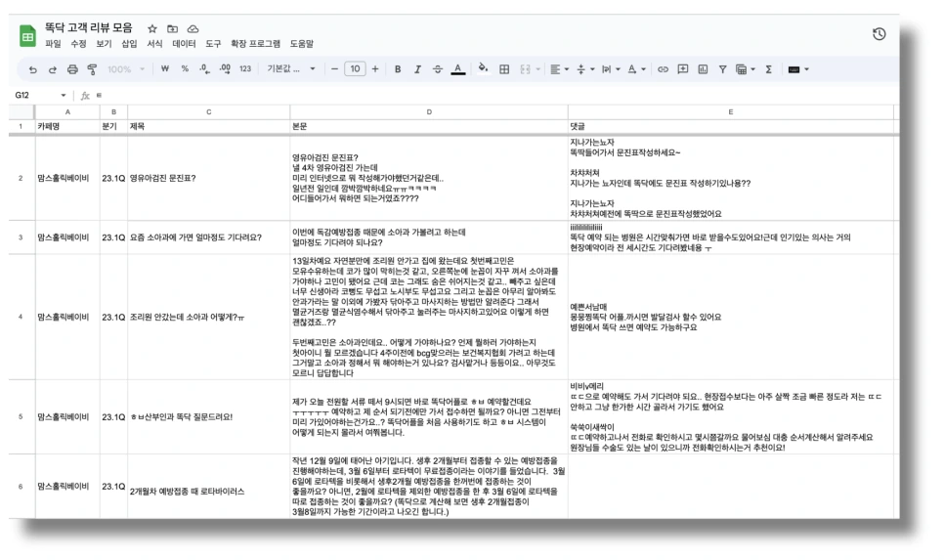This screenshot has height=560, width=944.
Task: Increase decimal places
Action: 225,69
